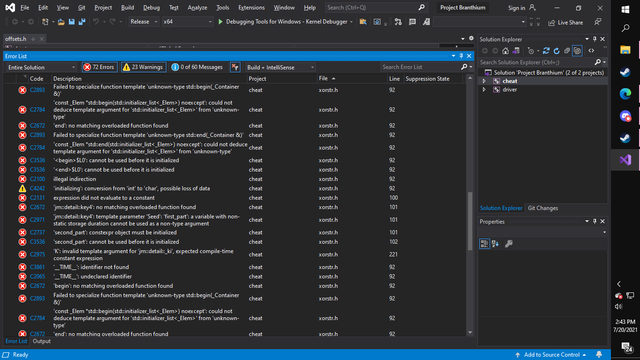Open error code C2100 link

tap(37, 179)
